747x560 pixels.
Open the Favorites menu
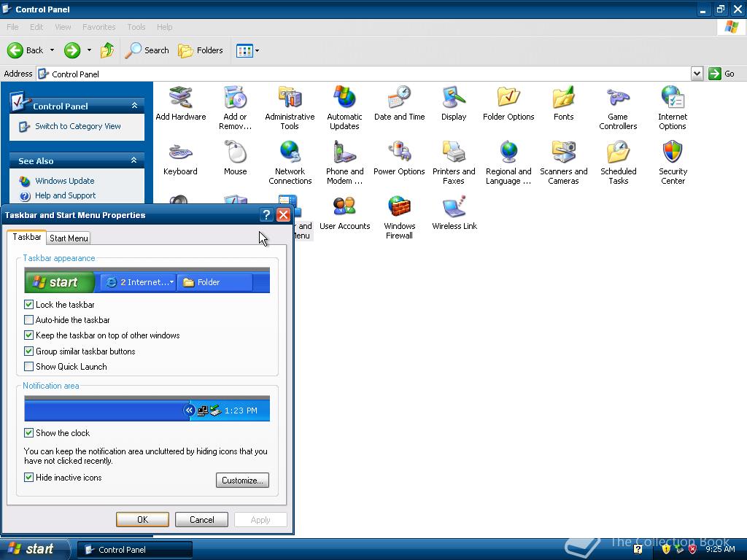99,27
